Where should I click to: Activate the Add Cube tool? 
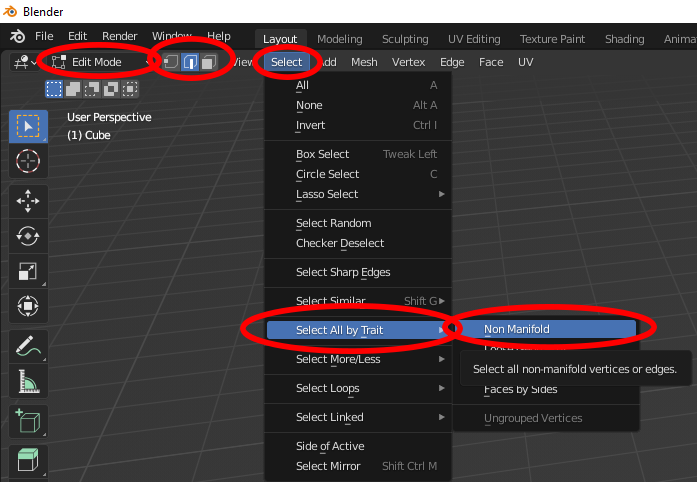coord(28,421)
